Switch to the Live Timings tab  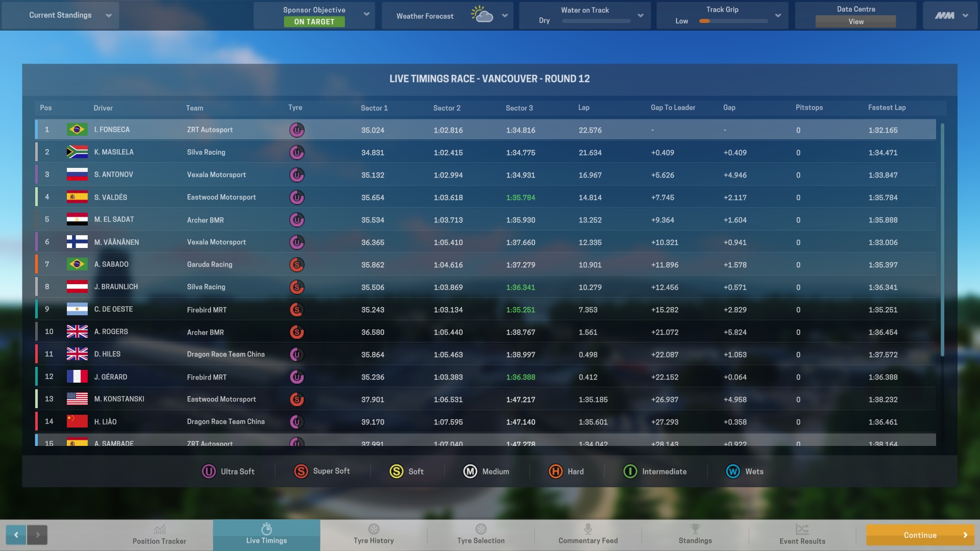[266, 535]
